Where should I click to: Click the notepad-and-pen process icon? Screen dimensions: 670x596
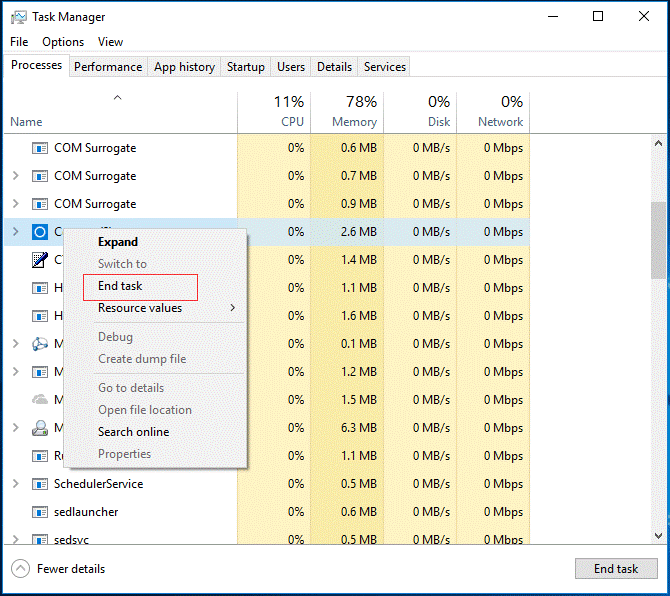[40, 260]
